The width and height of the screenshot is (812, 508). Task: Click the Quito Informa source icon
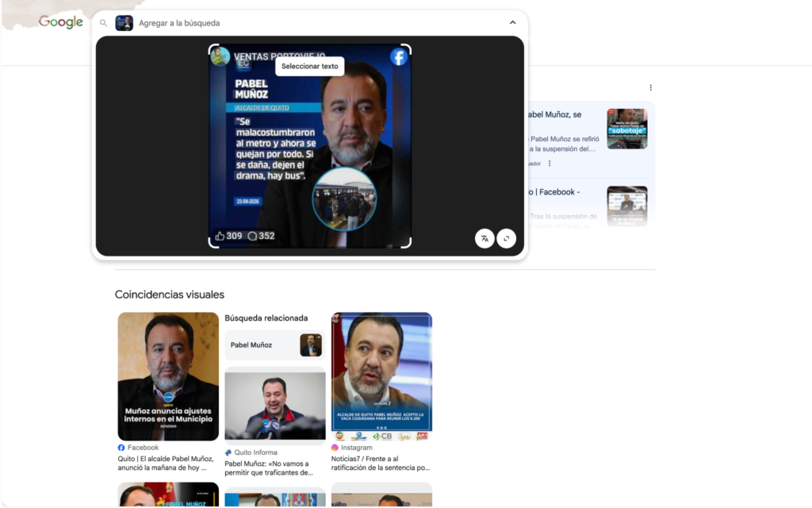pos(228,452)
